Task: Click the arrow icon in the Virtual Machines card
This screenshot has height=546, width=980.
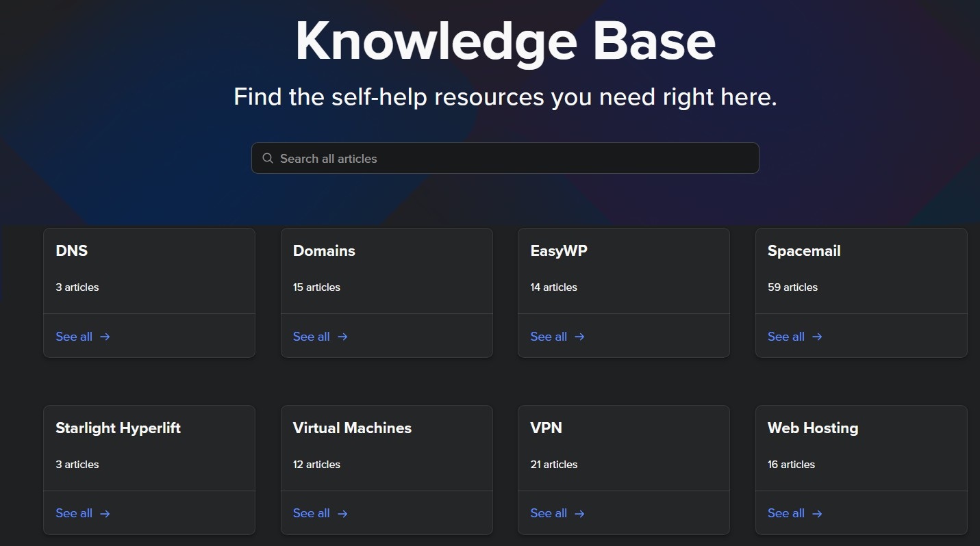Action: 342,513
